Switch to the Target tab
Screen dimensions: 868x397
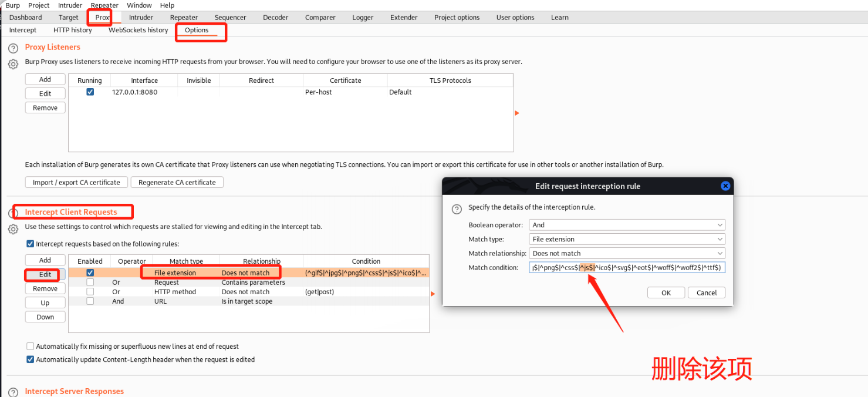(x=69, y=18)
